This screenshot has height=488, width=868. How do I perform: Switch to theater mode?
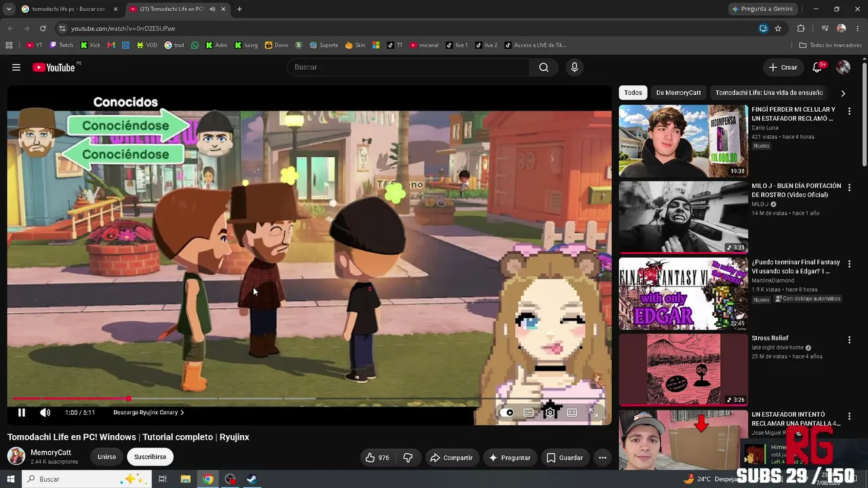(x=572, y=412)
